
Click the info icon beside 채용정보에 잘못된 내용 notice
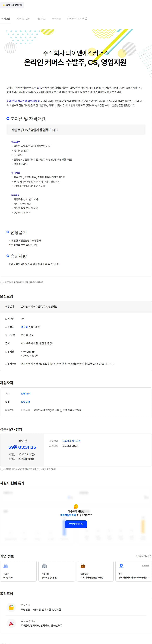point(2,282)
